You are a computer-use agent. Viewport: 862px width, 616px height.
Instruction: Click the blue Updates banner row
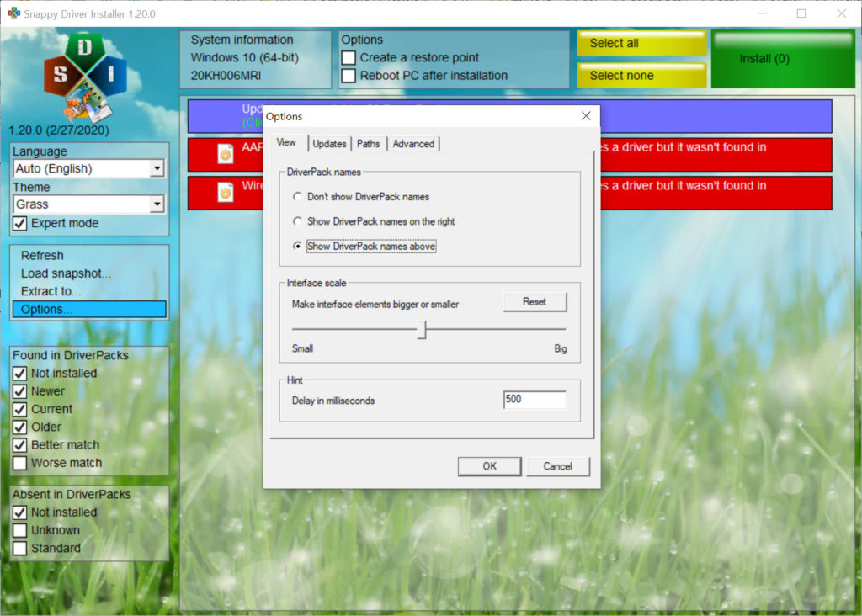click(509, 116)
